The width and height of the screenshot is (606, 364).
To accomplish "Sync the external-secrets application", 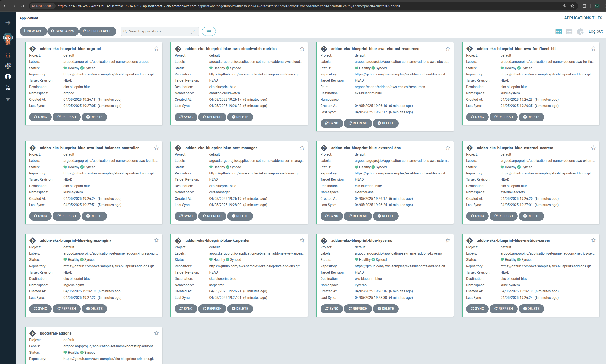I will (477, 216).
